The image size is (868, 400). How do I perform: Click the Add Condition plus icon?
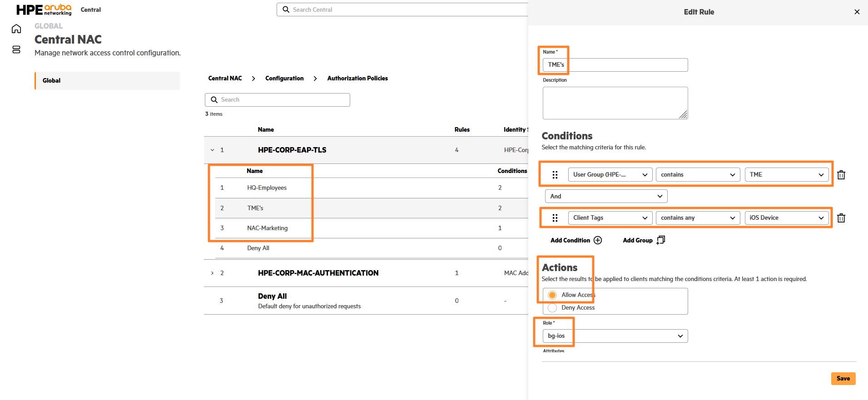(598, 240)
